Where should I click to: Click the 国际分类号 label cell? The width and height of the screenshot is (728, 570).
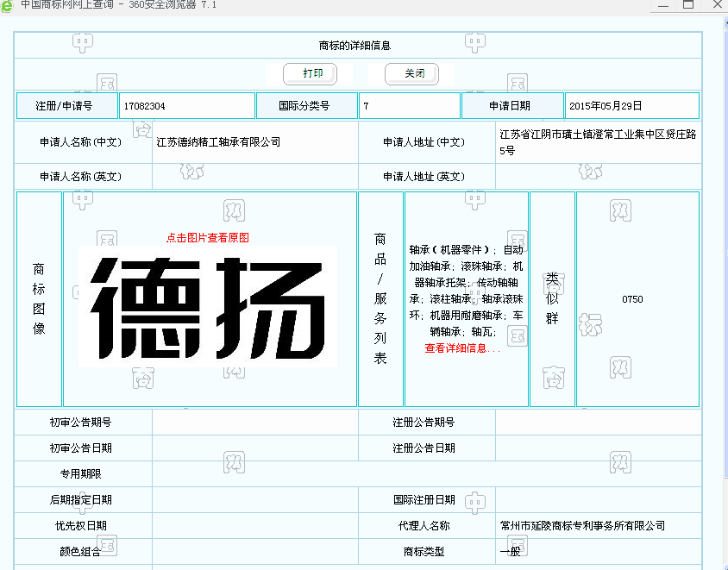pyautogui.click(x=304, y=106)
